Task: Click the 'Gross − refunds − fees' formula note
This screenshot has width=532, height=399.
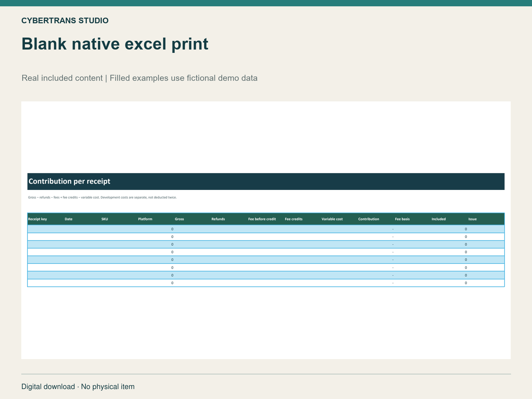Action: tap(102, 198)
